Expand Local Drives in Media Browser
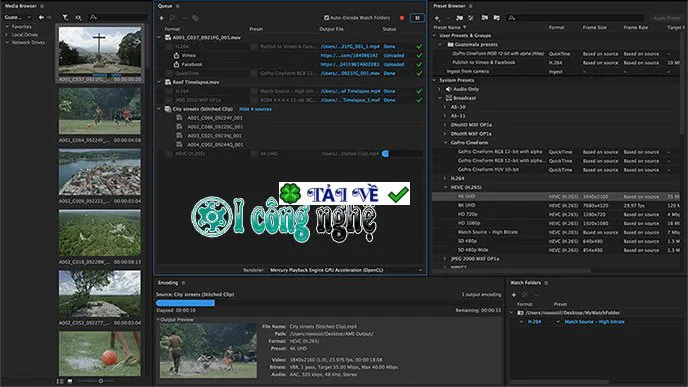 click(7, 35)
